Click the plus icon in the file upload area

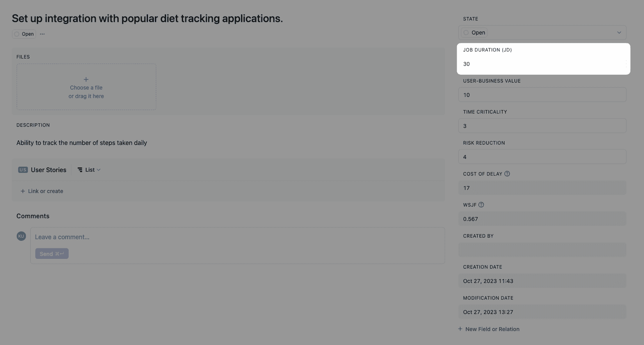coord(86,79)
